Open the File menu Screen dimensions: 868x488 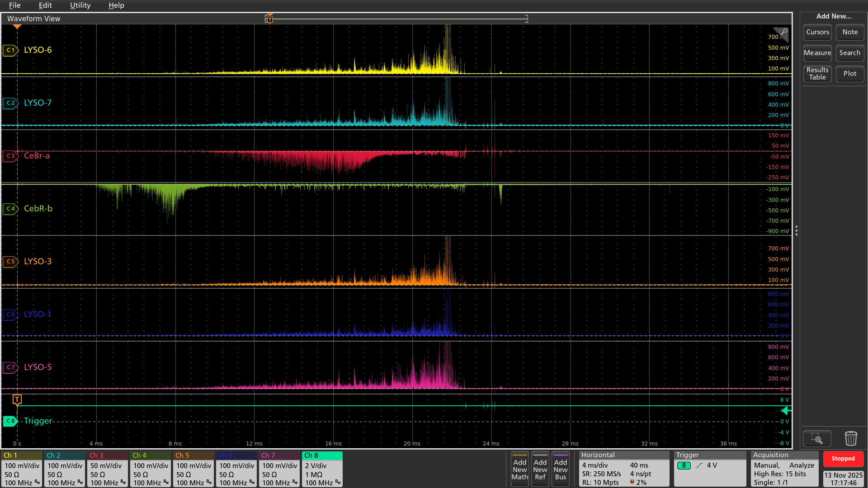pos(14,5)
